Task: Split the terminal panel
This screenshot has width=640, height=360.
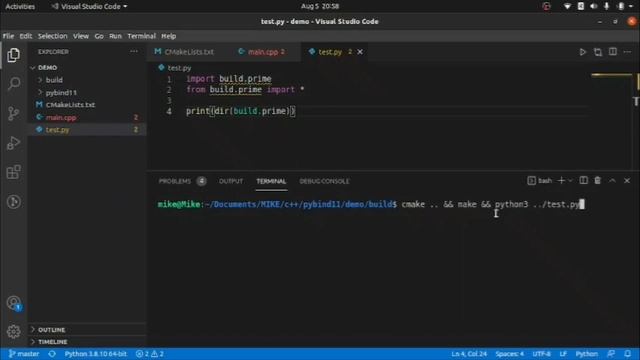Action: 584,180
